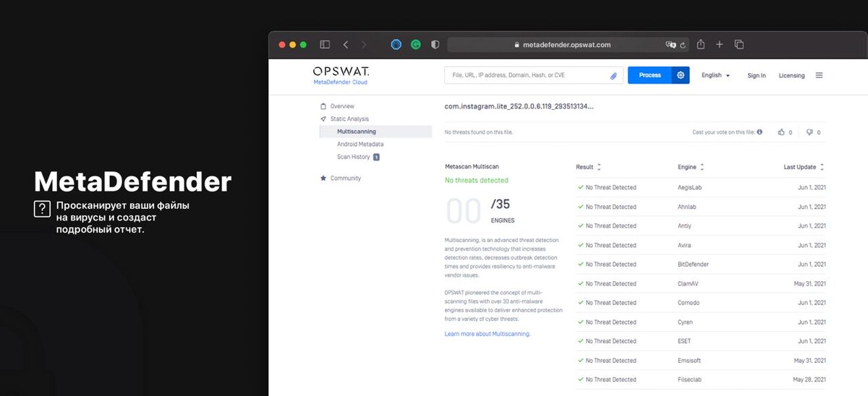
Task: Open the blue circular extension icon
Action: (x=396, y=44)
